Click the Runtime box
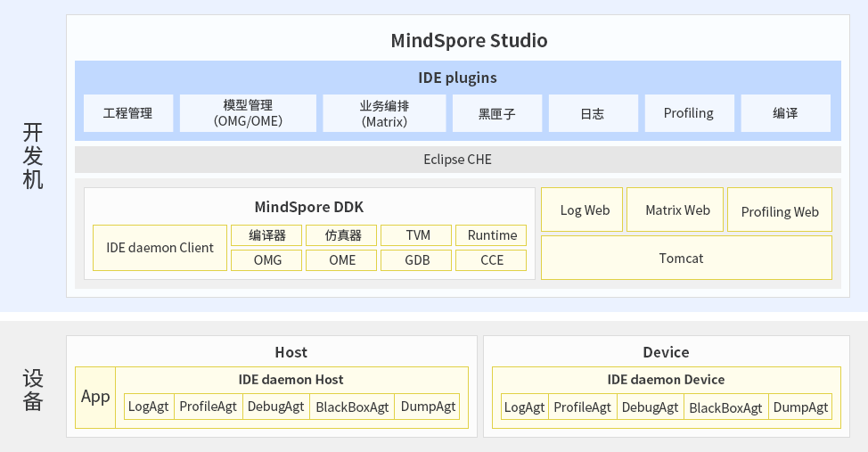Image resolution: width=868 pixels, height=452 pixels. (x=491, y=235)
